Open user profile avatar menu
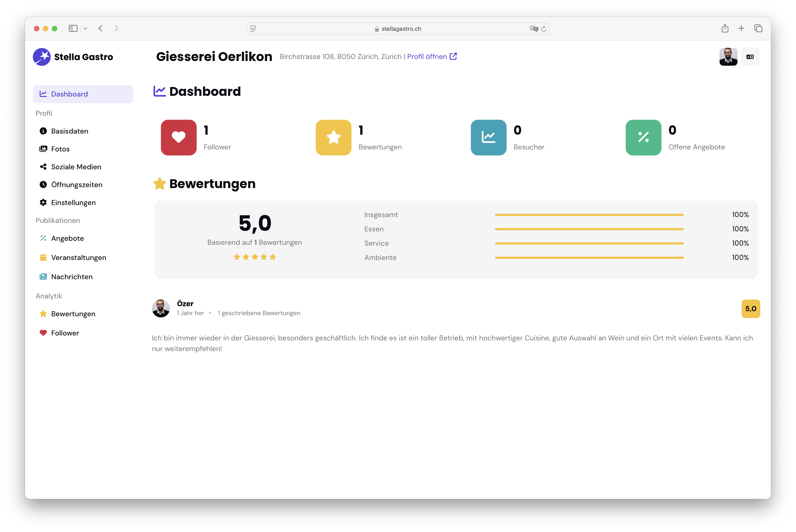The image size is (796, 532). tap(728, 57)
